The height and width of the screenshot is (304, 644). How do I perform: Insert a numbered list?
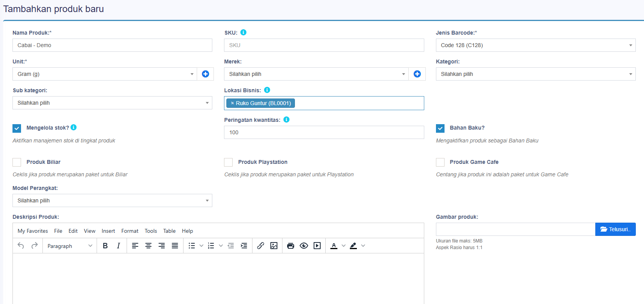point(211,246)
